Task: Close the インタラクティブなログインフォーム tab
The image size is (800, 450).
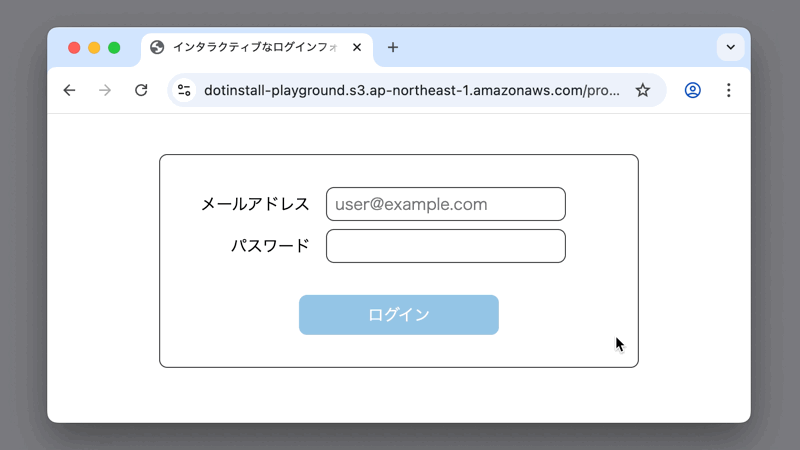Action: [x=357, y=48]
